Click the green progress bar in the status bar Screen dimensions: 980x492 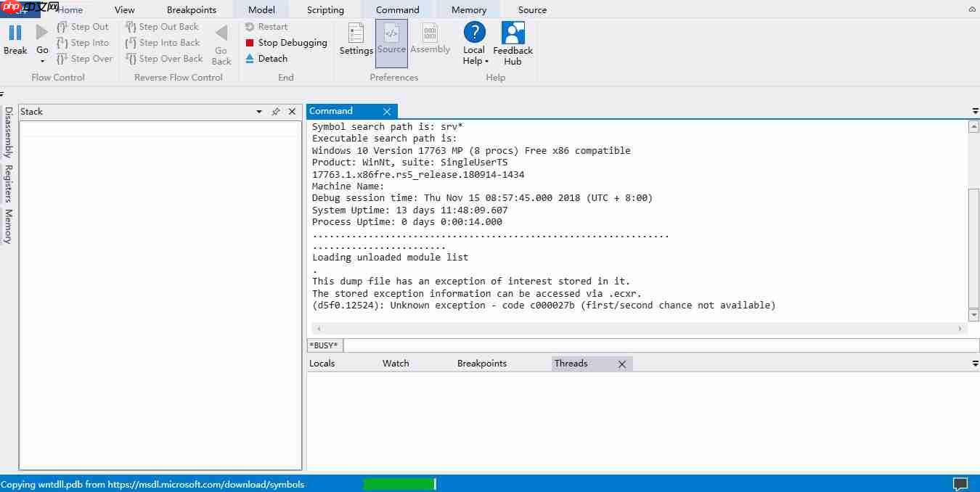(399, 485)
